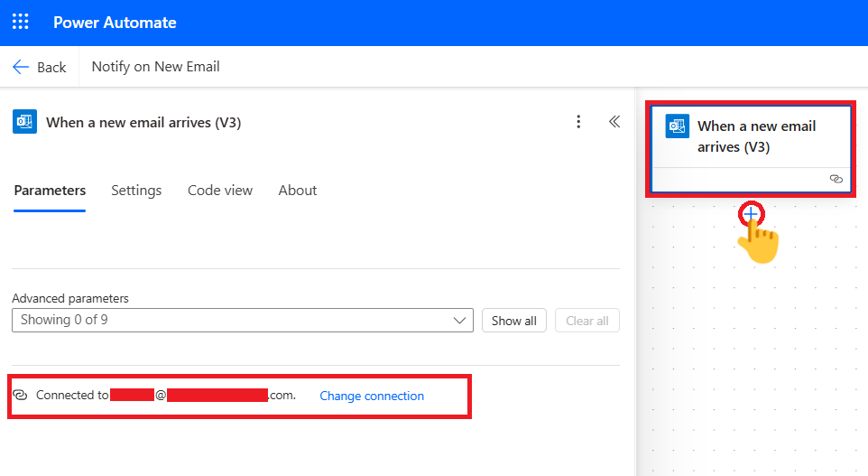This screenshot has height=476, width=868.
Task: Click the link icon beside Connected to
Action: point(20,396)
